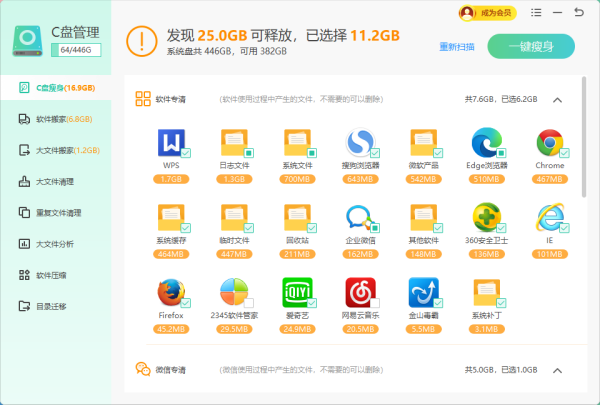Viewport: 600px width, 405px height.
Task: Click the Firefox icon
Action: [171, 292]
